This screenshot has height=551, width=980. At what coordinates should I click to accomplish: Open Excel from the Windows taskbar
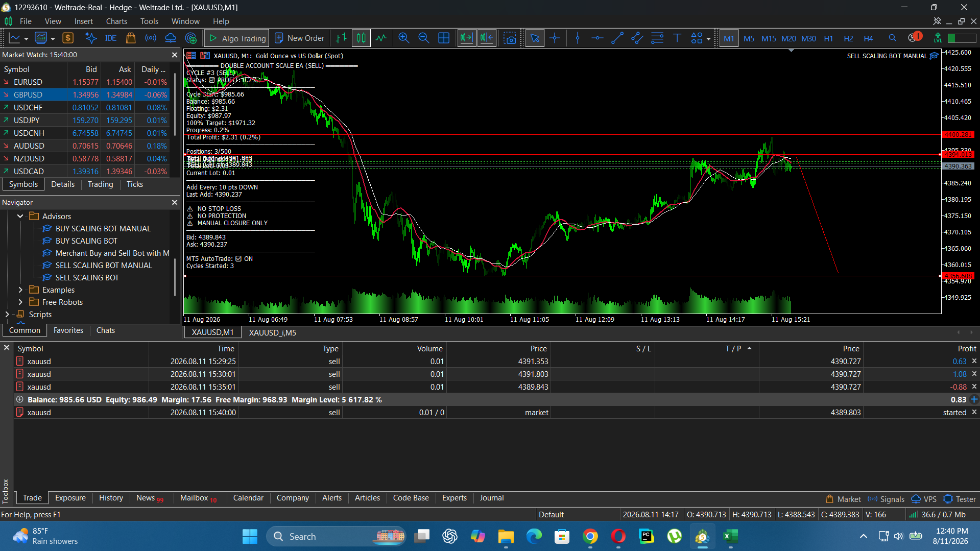point(730,536)
